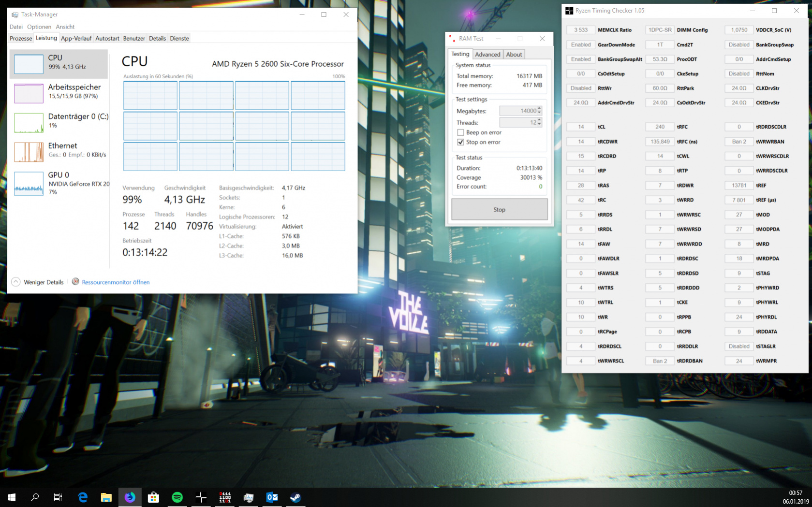Adjust Threads value with spinner arrows
Screen dimensions: 812x507
[539, 122]
